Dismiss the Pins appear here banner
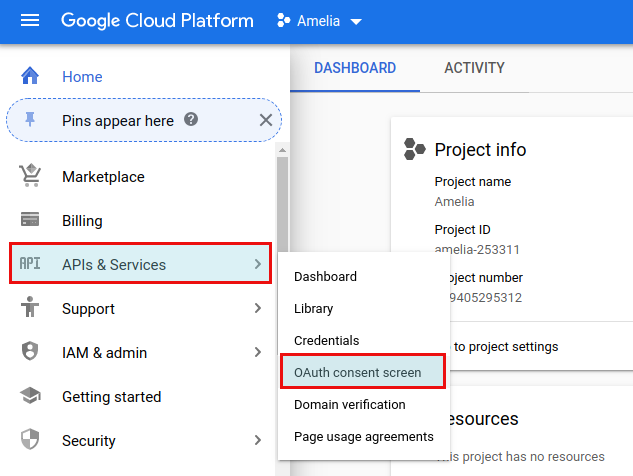Screen dimensions: 633x476 [x=265, y=121]
